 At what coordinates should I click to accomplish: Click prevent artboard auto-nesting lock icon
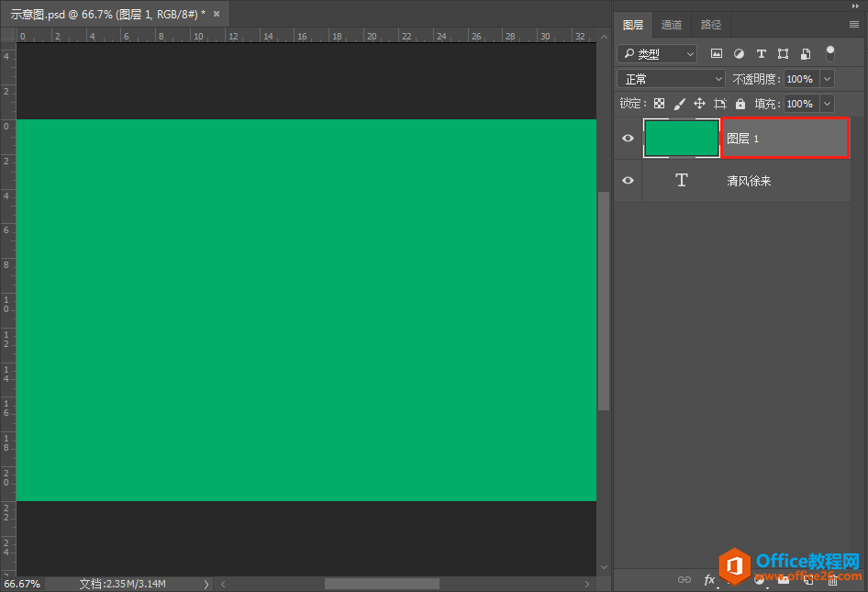tap(719, 104)
